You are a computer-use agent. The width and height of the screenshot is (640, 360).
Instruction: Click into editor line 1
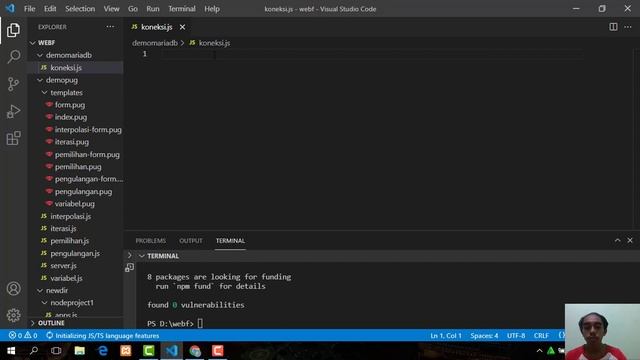371,54
